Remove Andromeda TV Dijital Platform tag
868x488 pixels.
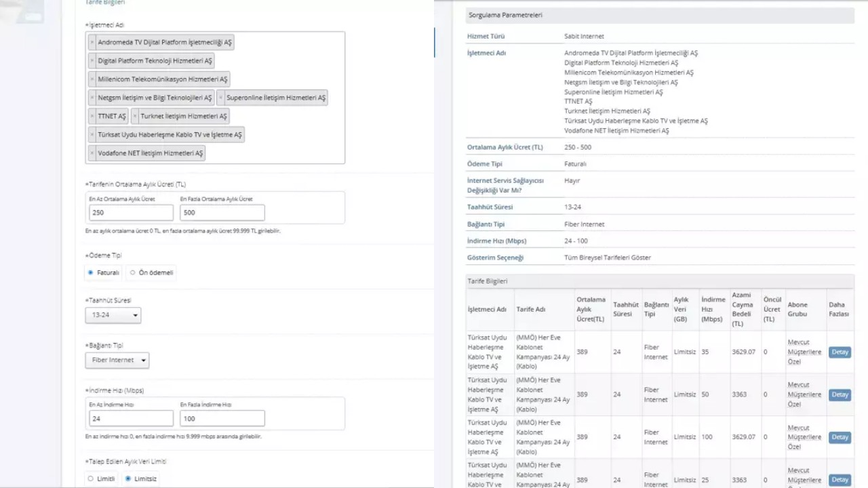click(92, 42)
